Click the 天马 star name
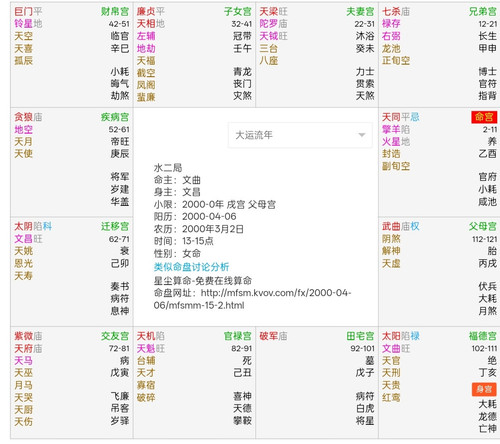Image resolution: width=500 pixels, height=444 pixels. pyautogui.click(x=23, y=361)
